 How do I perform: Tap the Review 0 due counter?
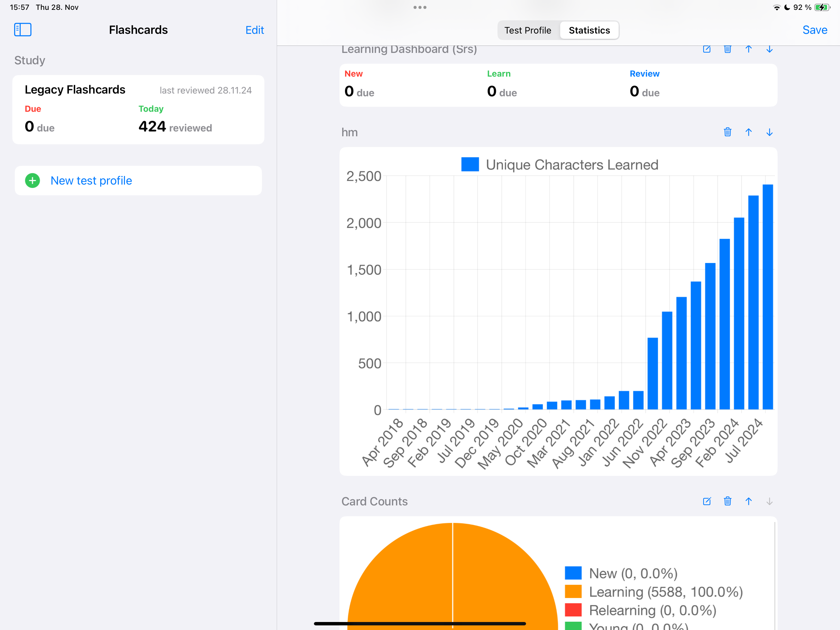[644, 84]
